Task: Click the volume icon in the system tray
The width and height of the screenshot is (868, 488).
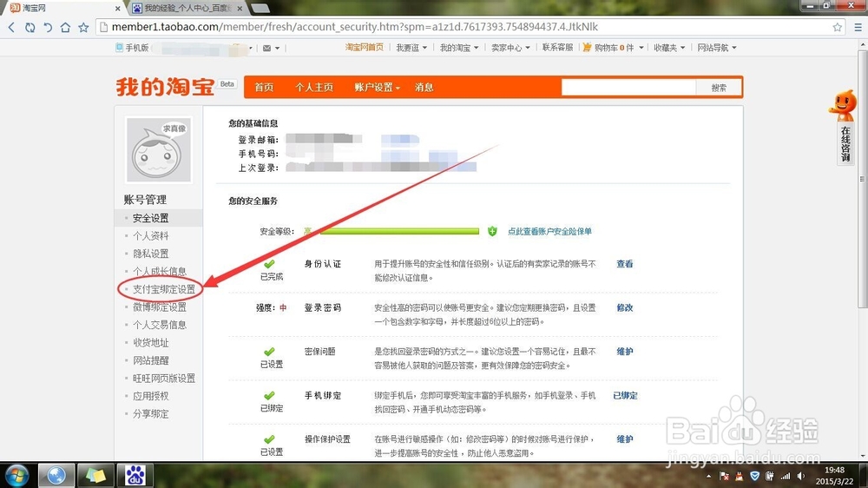Action: (x=800, y=476)
